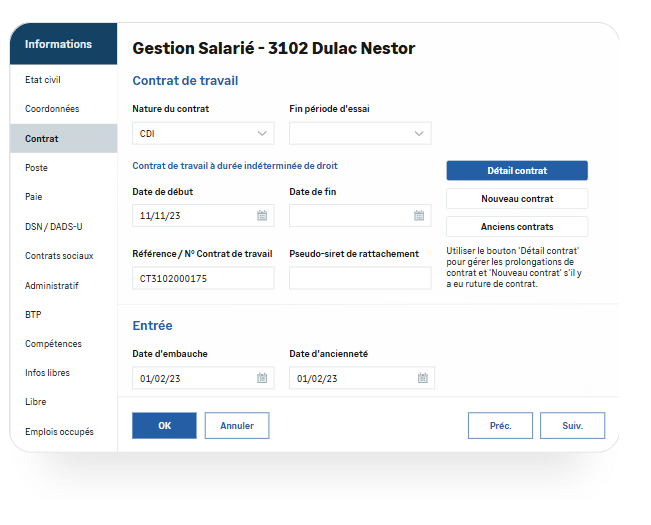Click the empty Date de fin field

point(360,215)
